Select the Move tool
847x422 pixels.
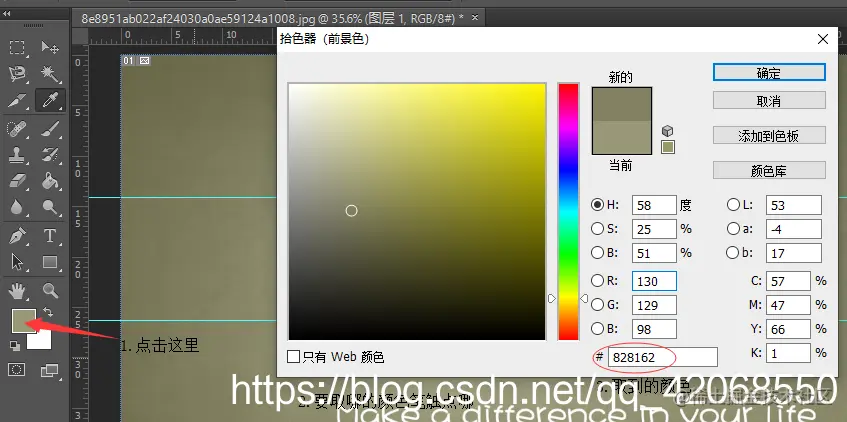click(x=50, y=48)
